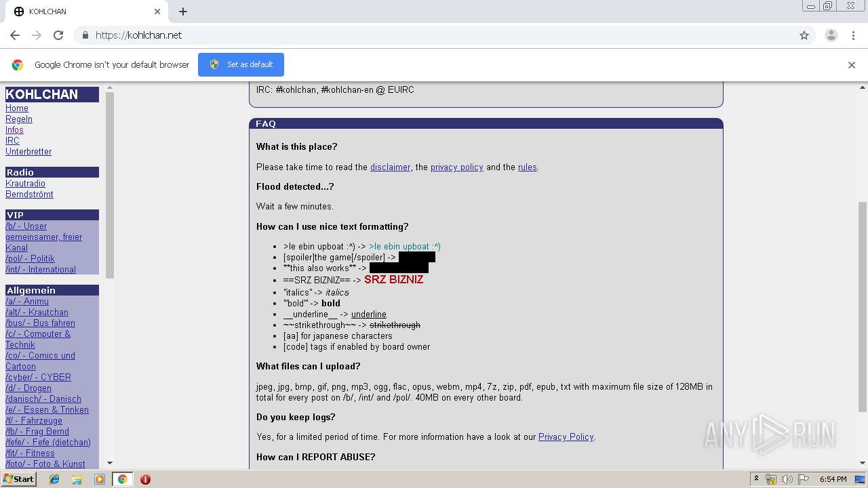Open the Unterbretter sidebar link

click(x=28, y=152)
